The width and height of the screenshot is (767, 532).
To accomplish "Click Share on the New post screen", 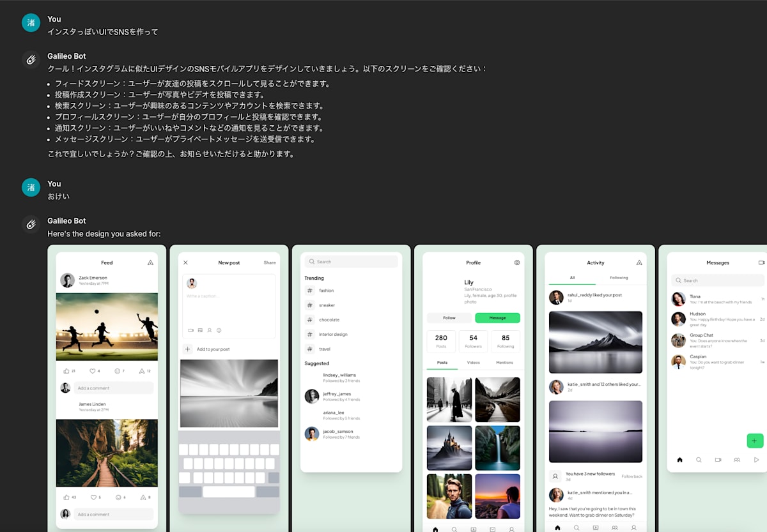I will point(270,262).
